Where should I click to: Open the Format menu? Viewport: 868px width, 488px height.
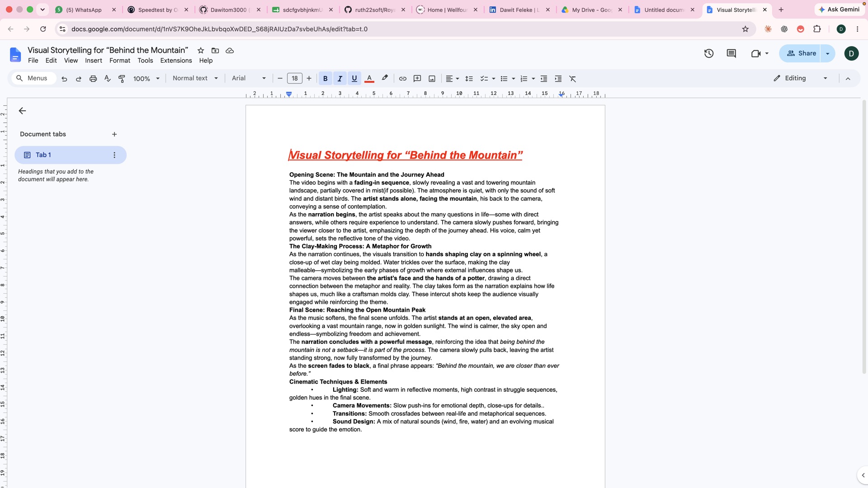point(120,61)
